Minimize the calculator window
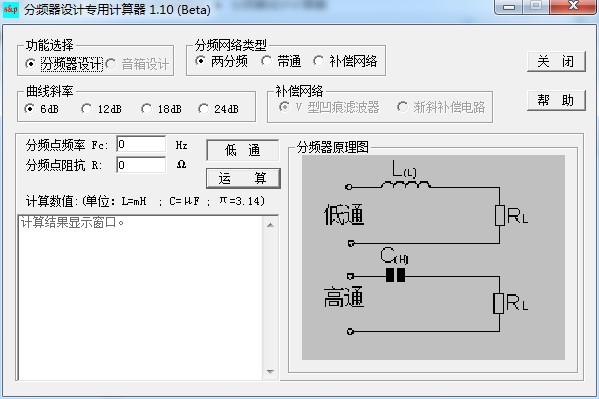 click(x=509, y=6)
